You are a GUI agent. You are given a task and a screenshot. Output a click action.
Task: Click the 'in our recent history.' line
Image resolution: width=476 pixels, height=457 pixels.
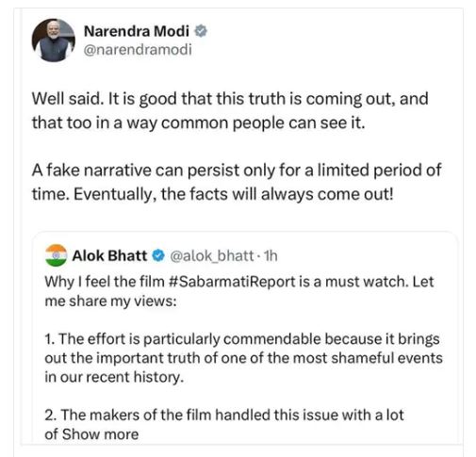(114, 377)
